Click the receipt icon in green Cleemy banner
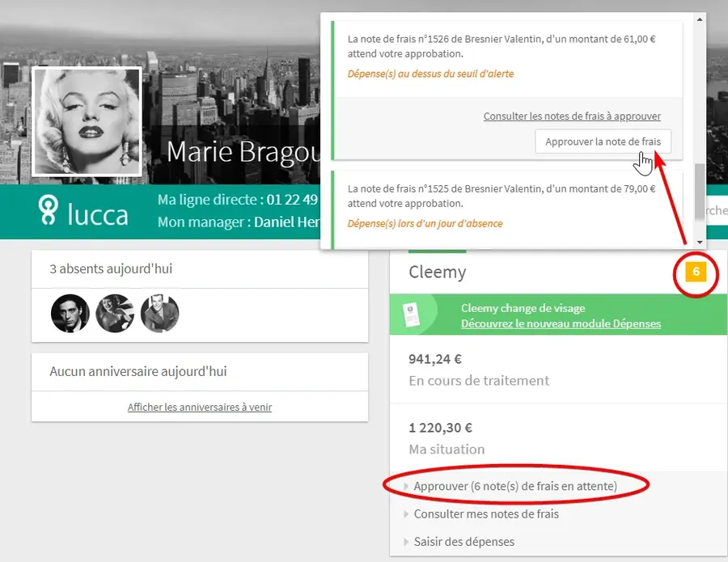 coord(412,315)
